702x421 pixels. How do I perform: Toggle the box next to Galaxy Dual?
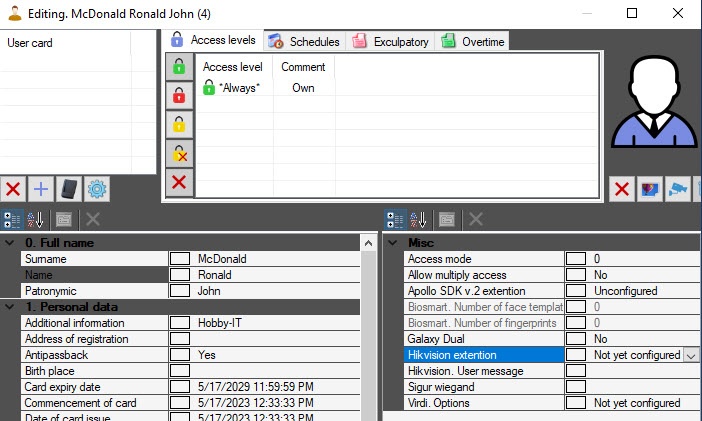(x=575, y=339)
